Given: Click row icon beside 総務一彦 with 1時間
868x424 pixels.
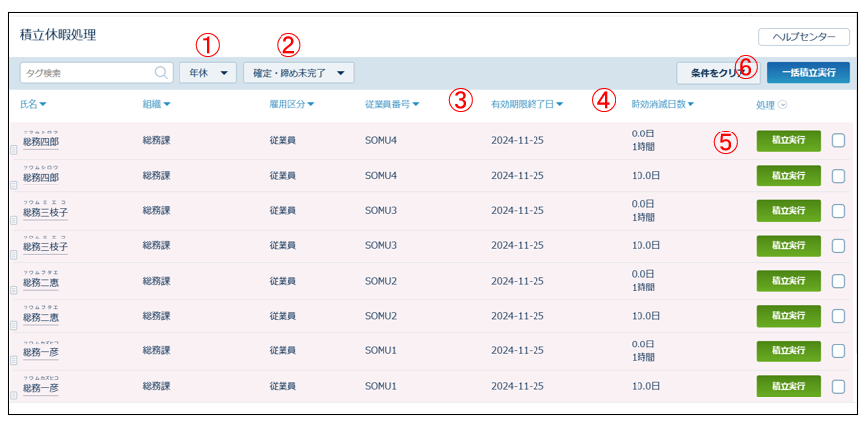Looking at the screenshot, I should click(14, 359).
